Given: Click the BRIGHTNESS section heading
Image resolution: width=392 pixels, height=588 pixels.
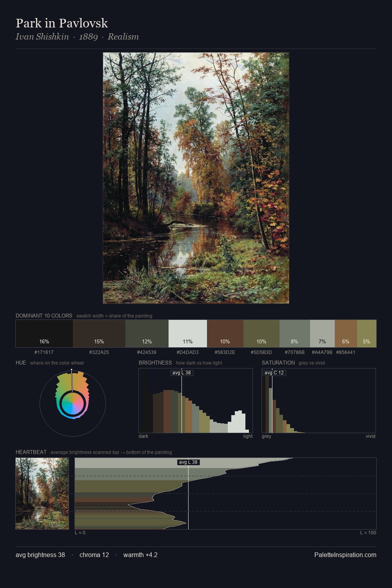Looking at the screenshot, I should click(155, 363).
